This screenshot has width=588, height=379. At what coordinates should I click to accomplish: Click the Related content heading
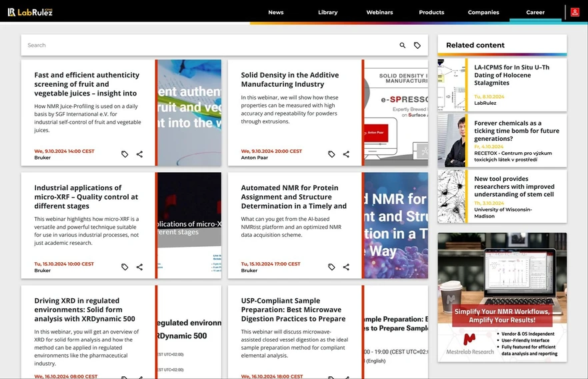[x=475, y=45]
